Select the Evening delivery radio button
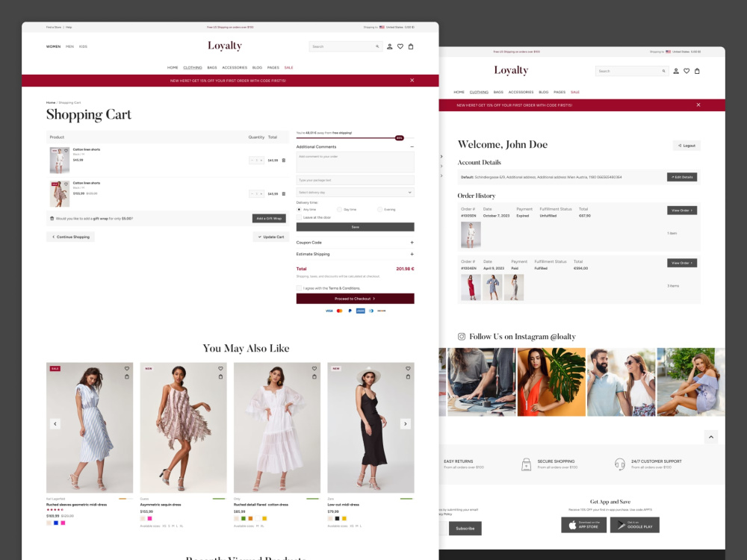This screenshot has width=747, height=560. 379,210
